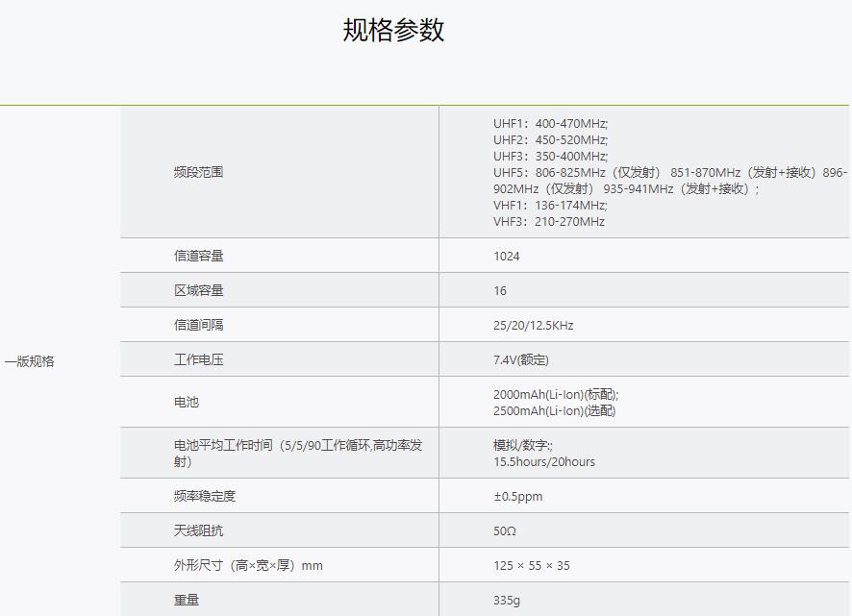
Task: Click the 频段范围 row label
Action: click(198, 172)
